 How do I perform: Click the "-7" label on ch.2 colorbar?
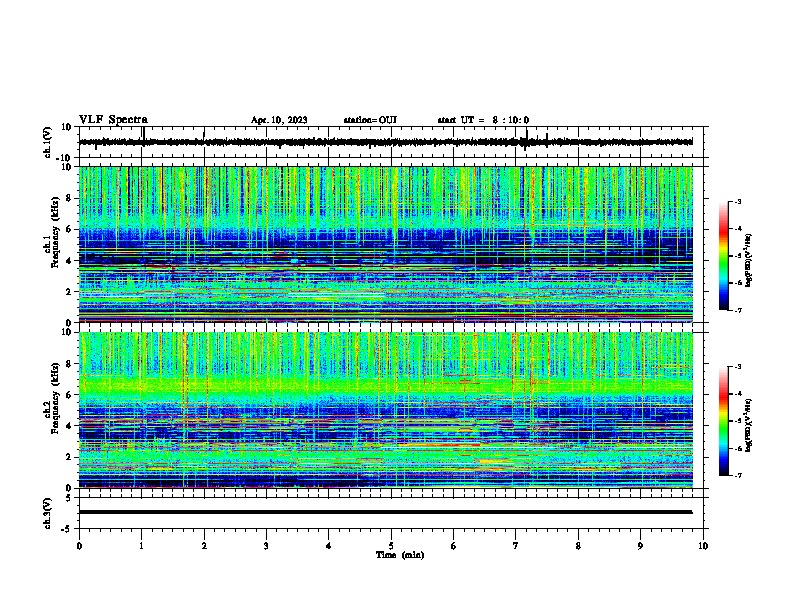[738, 476]
